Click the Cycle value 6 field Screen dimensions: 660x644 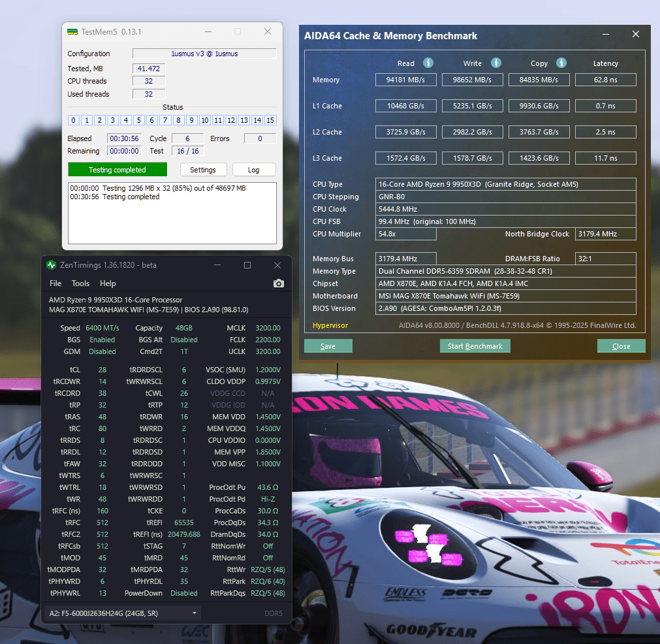point(188,138)
